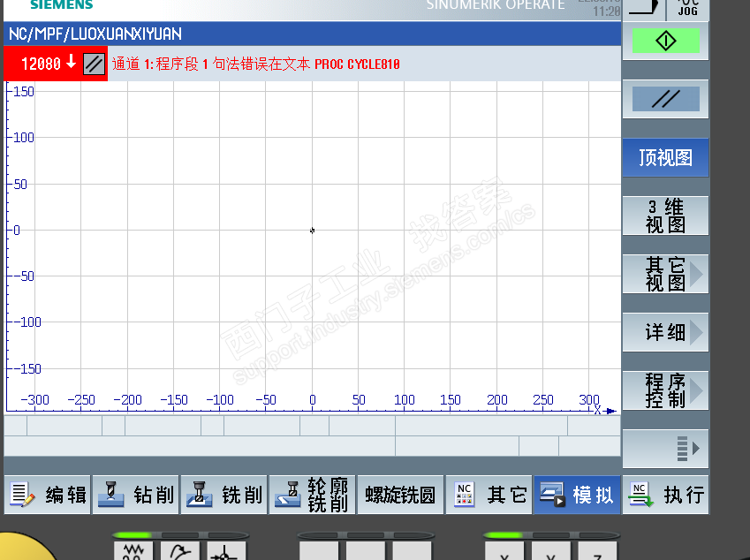Click the JOG mode indicator
This screenshot has height=560, width=750.
click(688, 9)
